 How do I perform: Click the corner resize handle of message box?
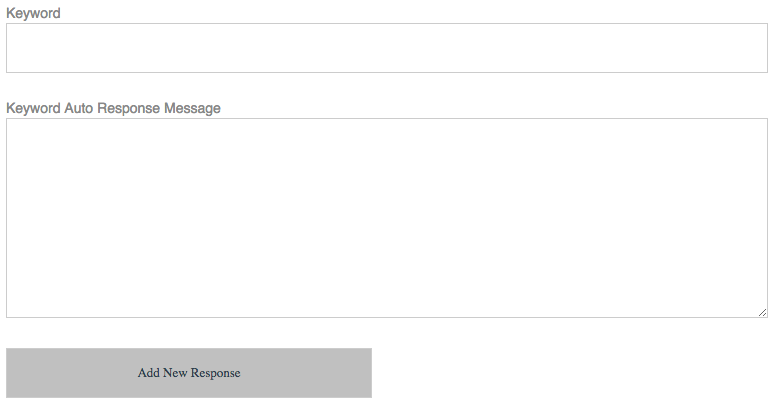tap(762, 312)
